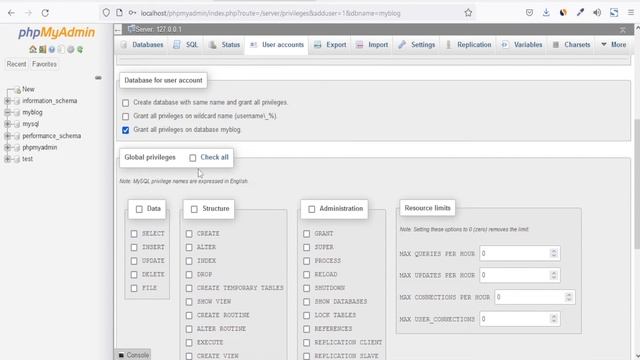This screenshot has width=640, height=360.
Task: Expand the information_schema database node
Action: pos(7,101)
